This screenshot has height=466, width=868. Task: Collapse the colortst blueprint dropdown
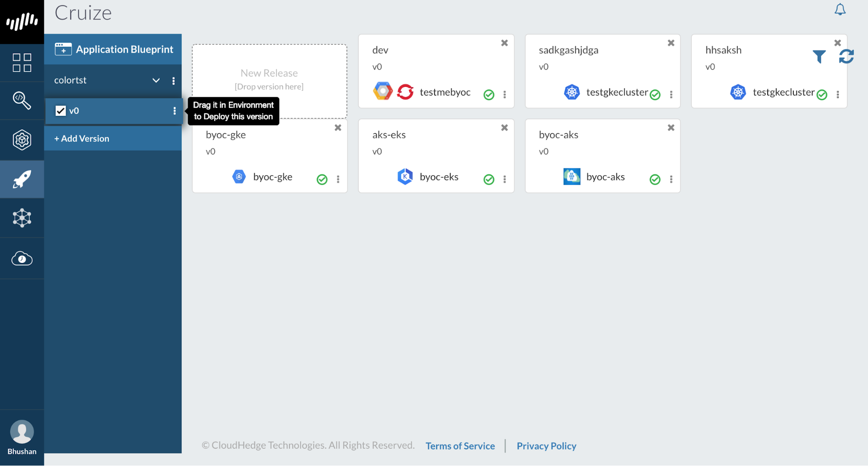point(156,80)
